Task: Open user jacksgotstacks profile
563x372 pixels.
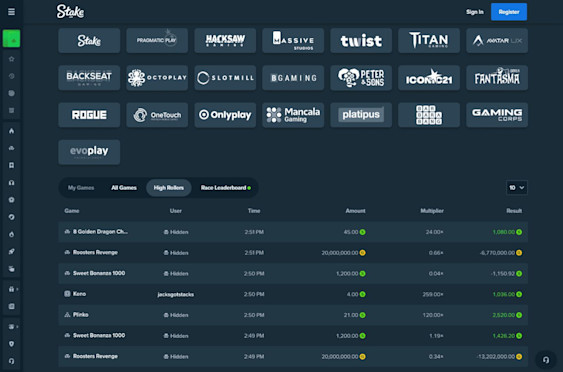Action: pyautogui.click(x=176, y=294)
